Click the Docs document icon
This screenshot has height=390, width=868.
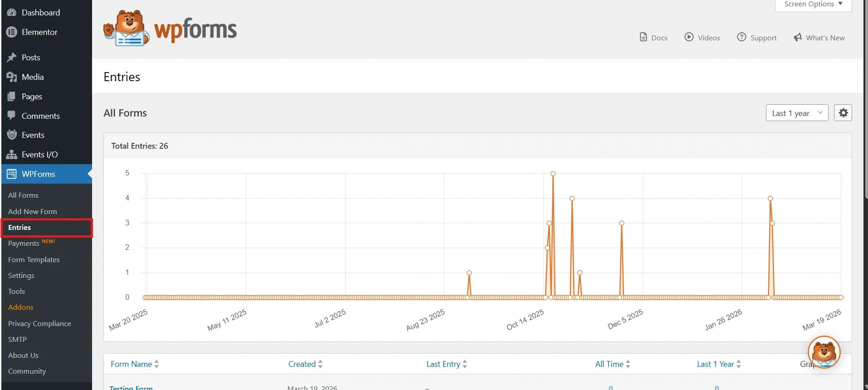pos(643,37)
